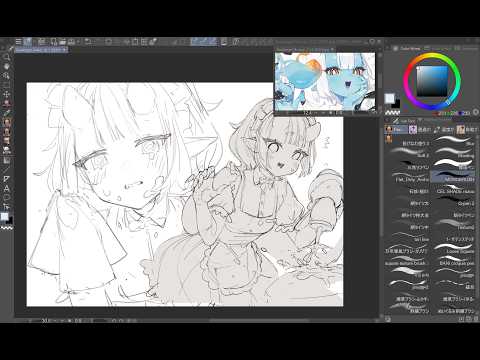Select transparent color under wheel swatches

392,112
